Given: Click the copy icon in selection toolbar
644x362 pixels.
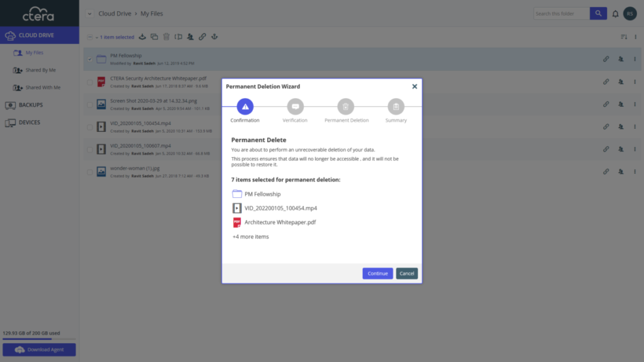Looking at the screenshot, I should 154,37.
